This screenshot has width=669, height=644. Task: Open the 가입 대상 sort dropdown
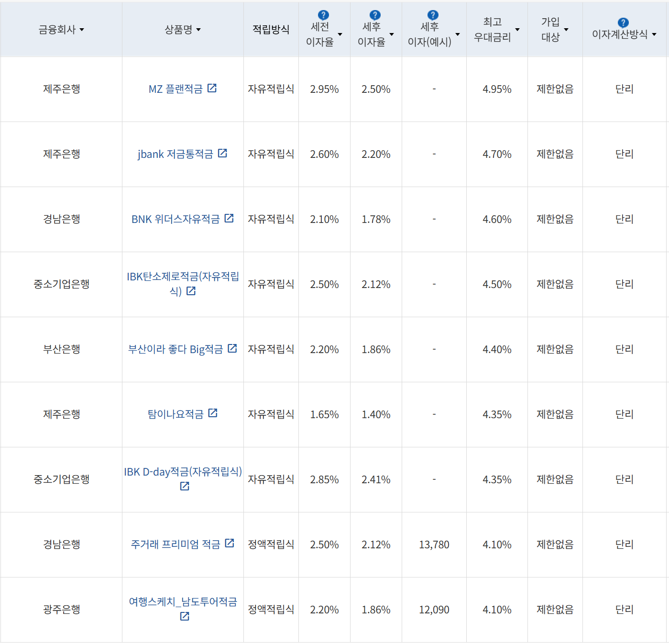tap(567, 30)
